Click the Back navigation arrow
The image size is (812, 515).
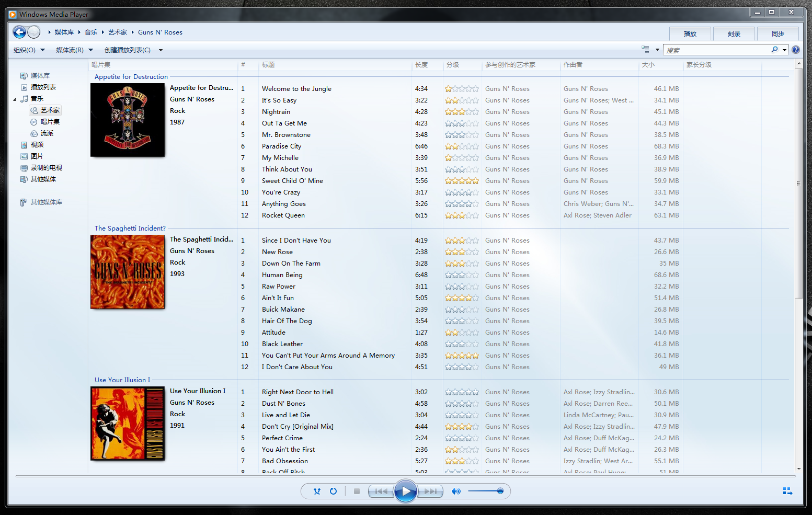pyautogui.click(x=19, y=32)
